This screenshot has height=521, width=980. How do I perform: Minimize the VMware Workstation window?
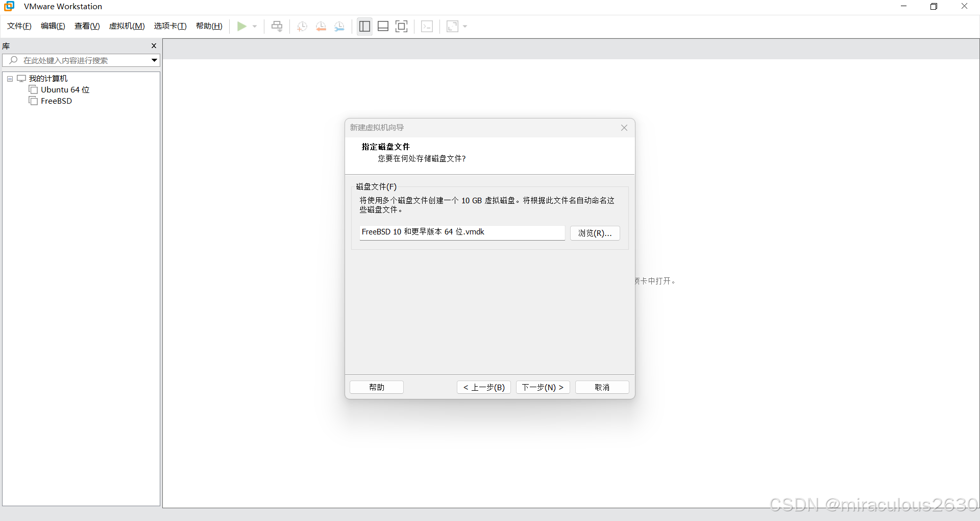pyautogui.click(x=903, y=6)
